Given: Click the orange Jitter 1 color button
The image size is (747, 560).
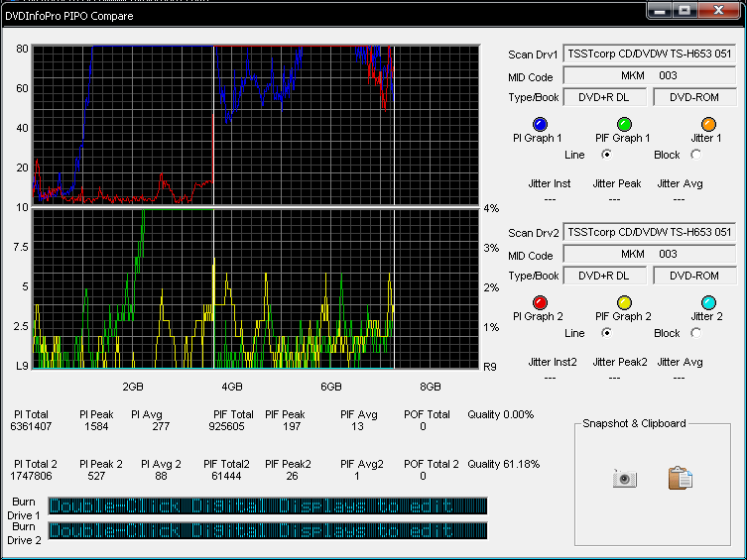Looking at the screenshot, I should click(708, 124).
